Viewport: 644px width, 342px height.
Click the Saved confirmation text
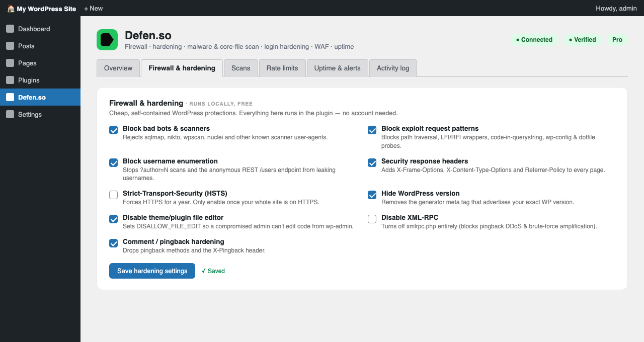[x=213, y=271]
